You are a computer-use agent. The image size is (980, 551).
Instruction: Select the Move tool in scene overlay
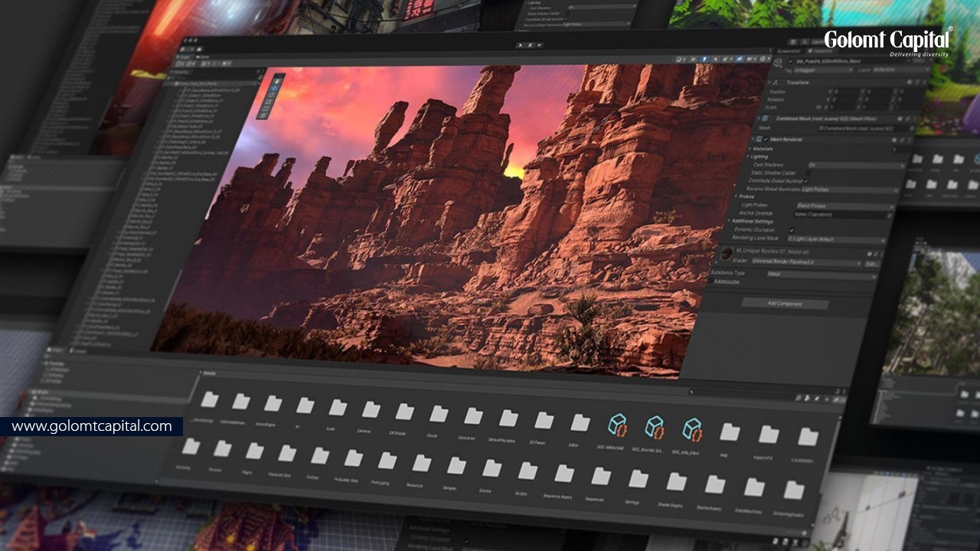click(276, 87)
